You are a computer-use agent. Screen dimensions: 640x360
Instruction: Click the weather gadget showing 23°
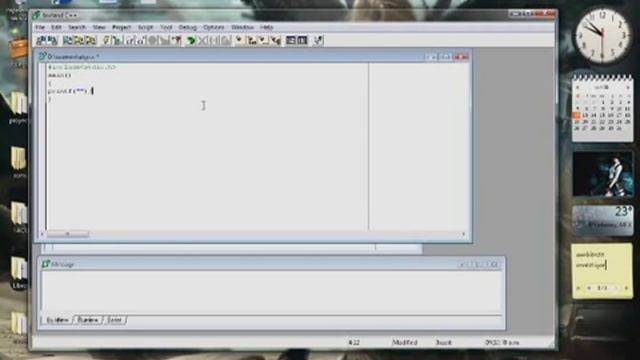point(602,220)
